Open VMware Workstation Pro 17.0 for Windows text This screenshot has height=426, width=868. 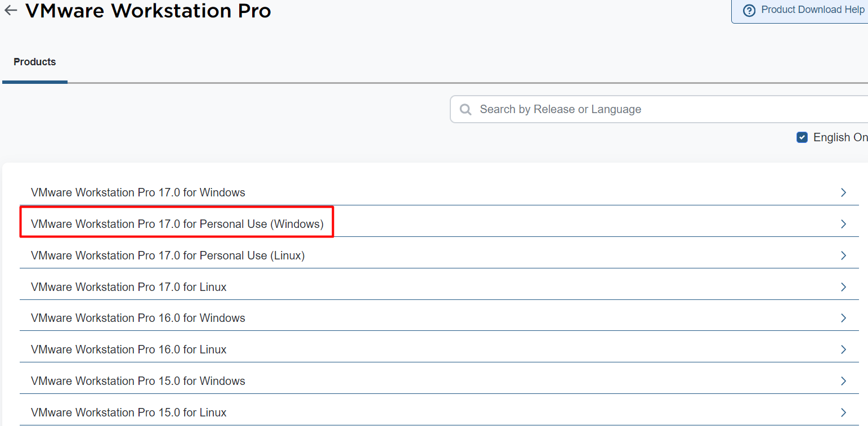pos(138,192)
